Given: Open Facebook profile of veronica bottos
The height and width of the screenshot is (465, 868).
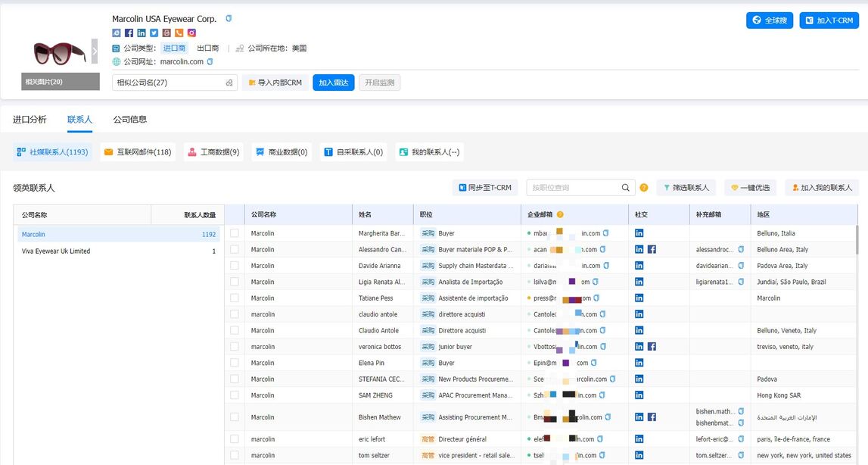Looking at the screenshot, I should point(652,346).
